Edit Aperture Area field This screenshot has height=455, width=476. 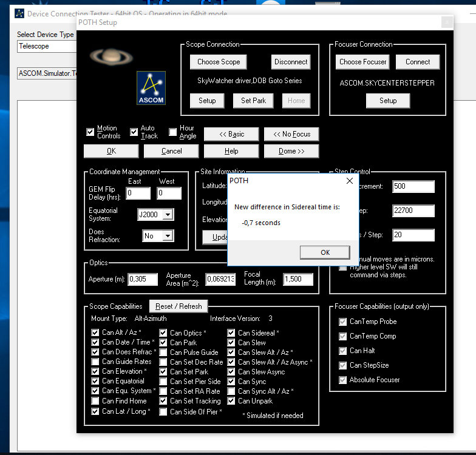click(x=220, y=279)
